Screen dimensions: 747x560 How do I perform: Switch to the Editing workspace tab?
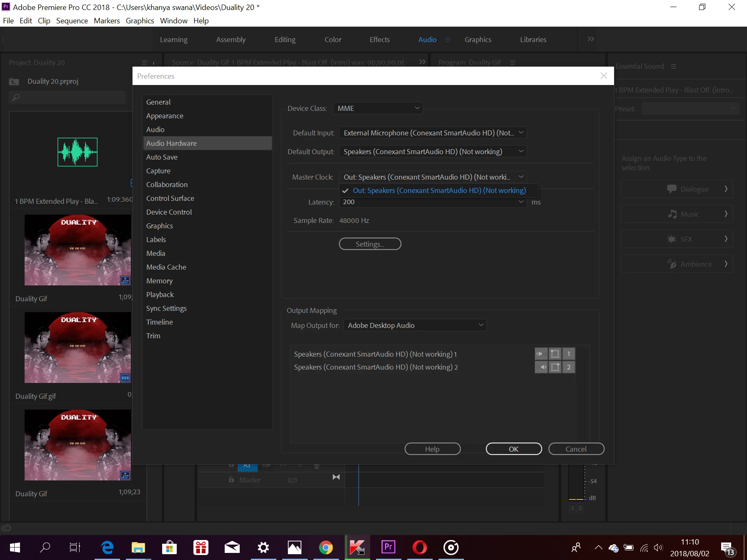(x=285, y=40)
